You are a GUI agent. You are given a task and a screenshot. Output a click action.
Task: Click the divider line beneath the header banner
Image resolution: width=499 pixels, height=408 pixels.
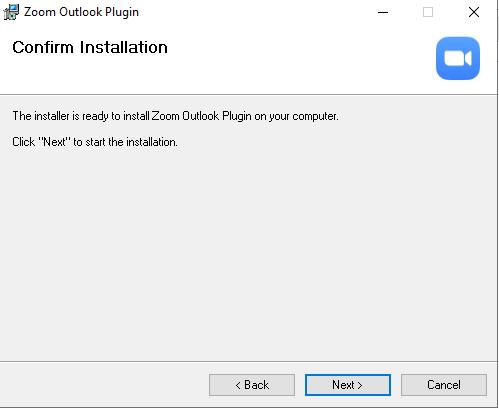click(248, 95)
